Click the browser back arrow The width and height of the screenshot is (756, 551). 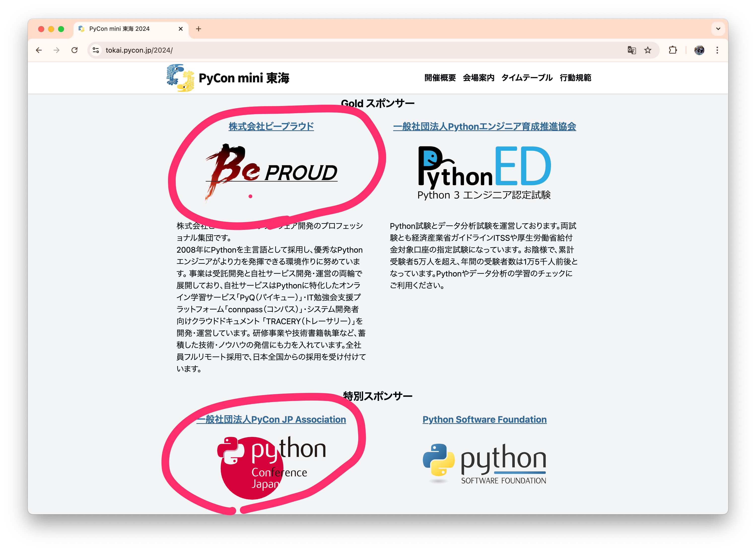pyautogui.click(x=39, y=50)
